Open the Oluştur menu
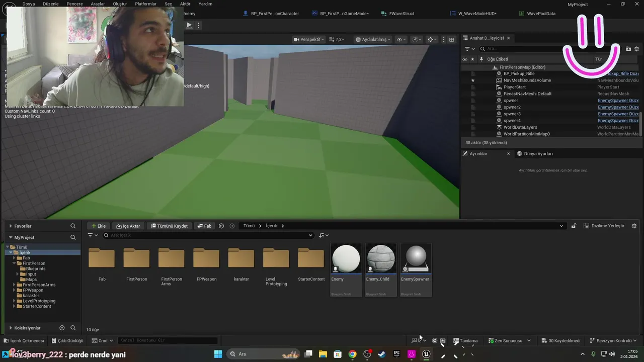644x362 pixels. click(x=120, y=4)
